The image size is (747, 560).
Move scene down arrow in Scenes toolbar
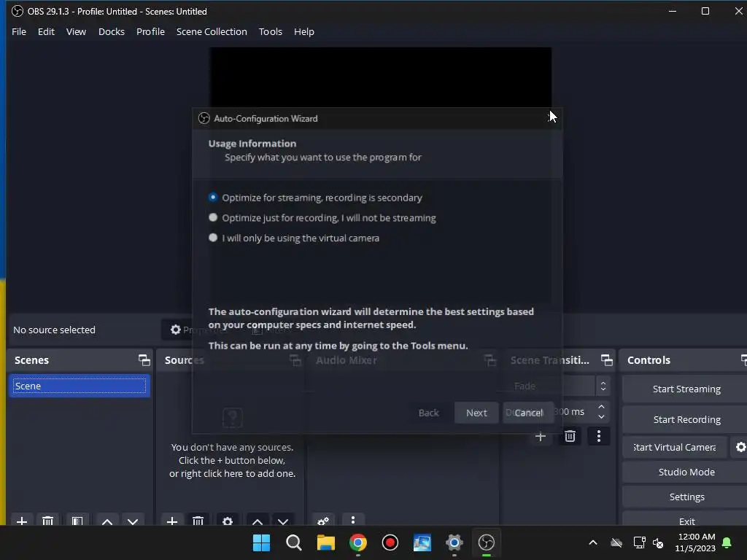pos(133,521)
